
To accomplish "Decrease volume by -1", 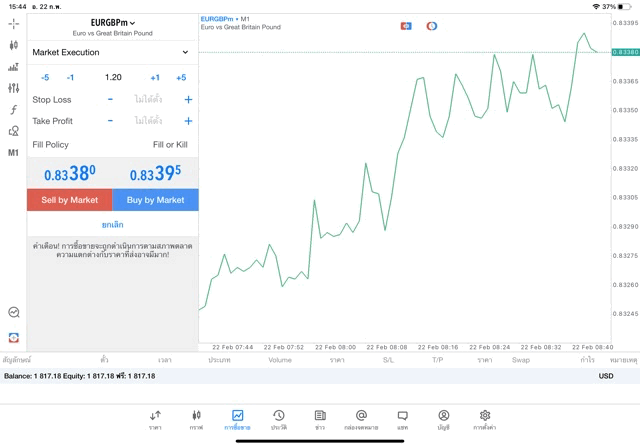I will click(70, 77).
